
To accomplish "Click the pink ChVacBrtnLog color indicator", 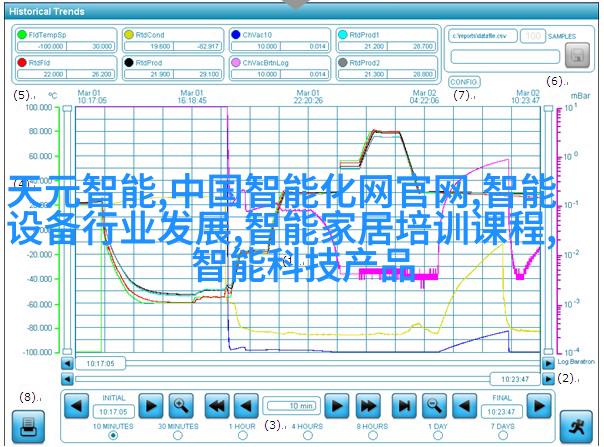I will (x=236, y=62).
